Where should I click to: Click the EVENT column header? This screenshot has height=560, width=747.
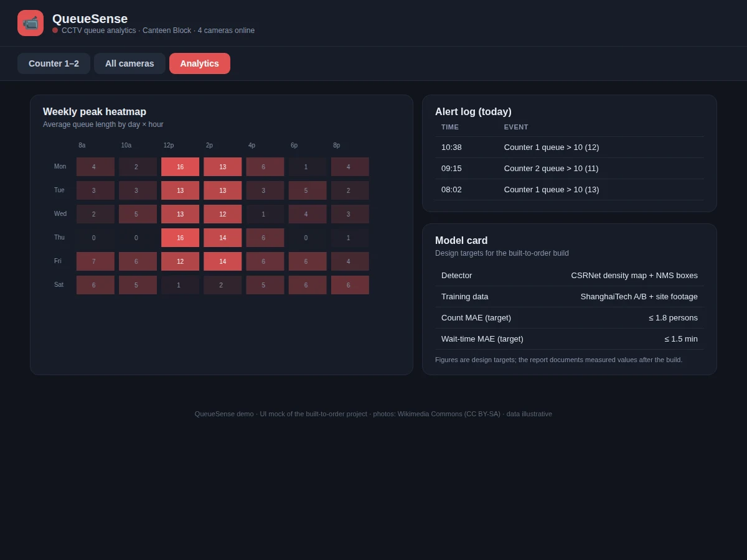click(516, 127)
